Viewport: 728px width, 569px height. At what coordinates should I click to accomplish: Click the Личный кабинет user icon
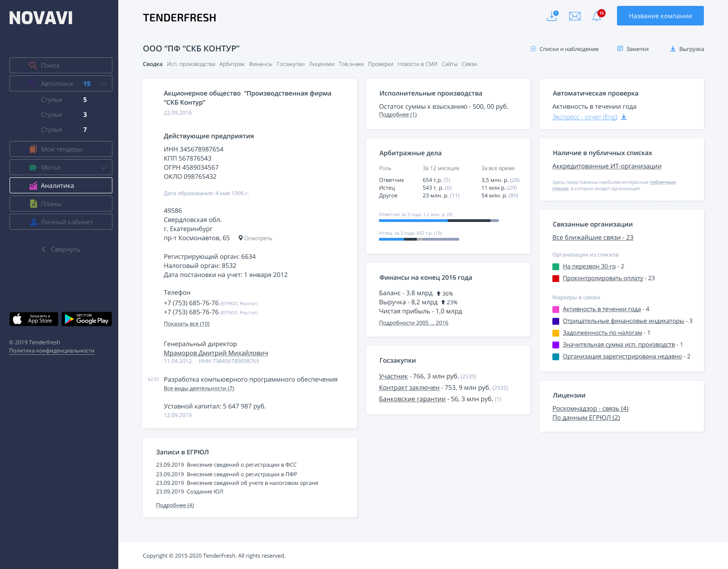[33, 222]
